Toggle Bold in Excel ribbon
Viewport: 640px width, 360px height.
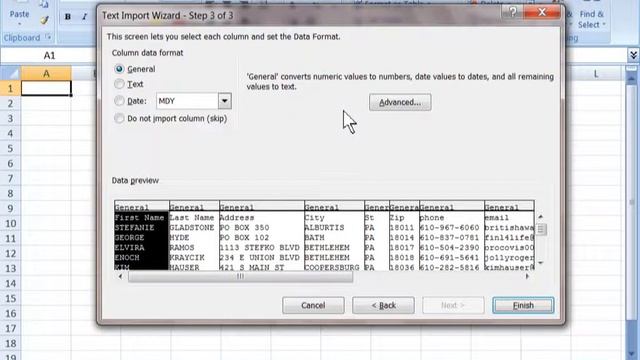tap(68, 17)
